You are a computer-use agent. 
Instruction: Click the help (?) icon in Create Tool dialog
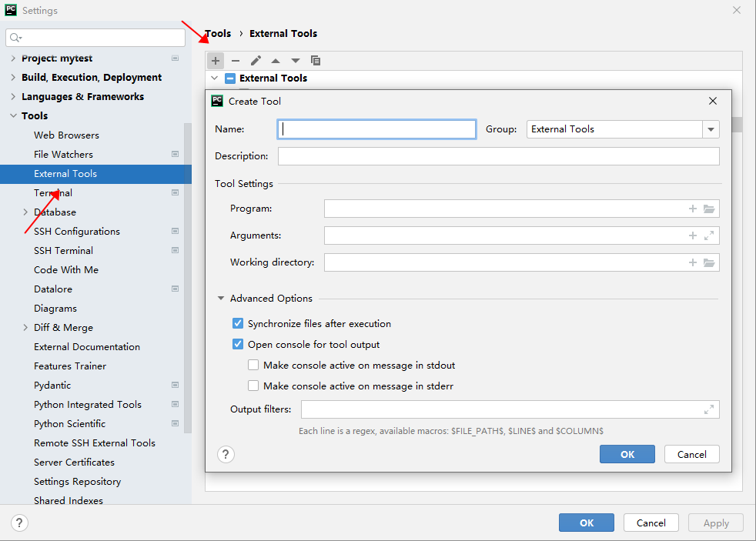pyautogui.click(x=225, y=454)
